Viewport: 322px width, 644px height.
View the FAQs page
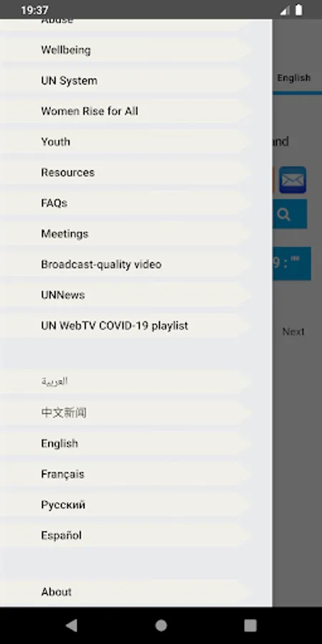125,203
